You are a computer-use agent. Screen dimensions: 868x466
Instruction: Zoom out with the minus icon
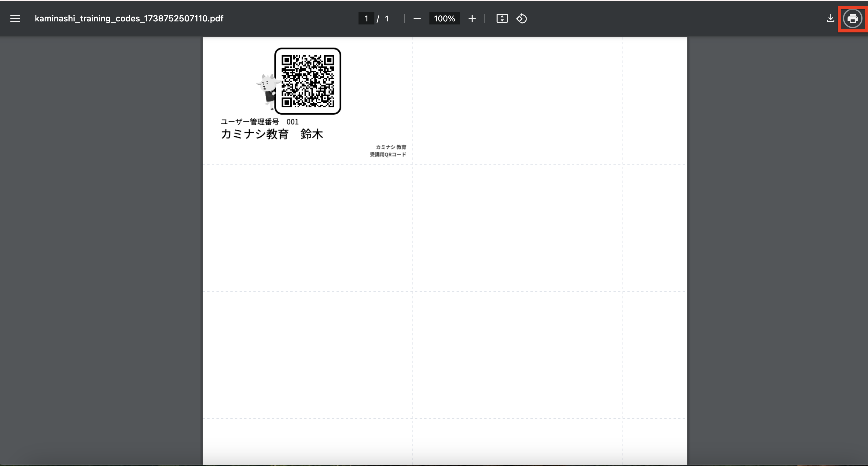point(417,19)
